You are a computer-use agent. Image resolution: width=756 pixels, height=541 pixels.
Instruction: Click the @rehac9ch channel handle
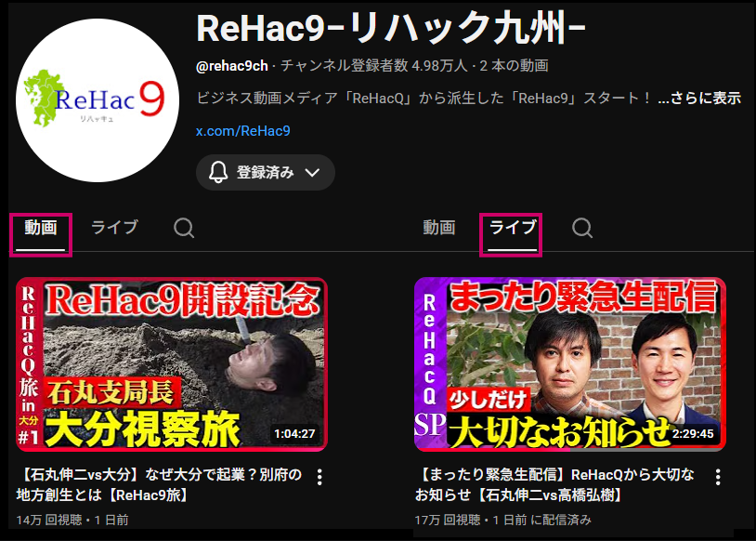click(x=233, y=66)
